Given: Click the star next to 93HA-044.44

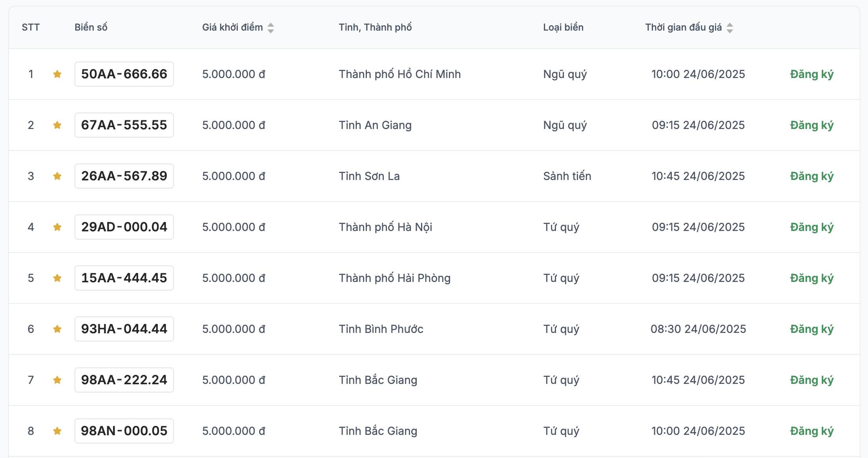Looking at the screenshot, I should (57, 329).
